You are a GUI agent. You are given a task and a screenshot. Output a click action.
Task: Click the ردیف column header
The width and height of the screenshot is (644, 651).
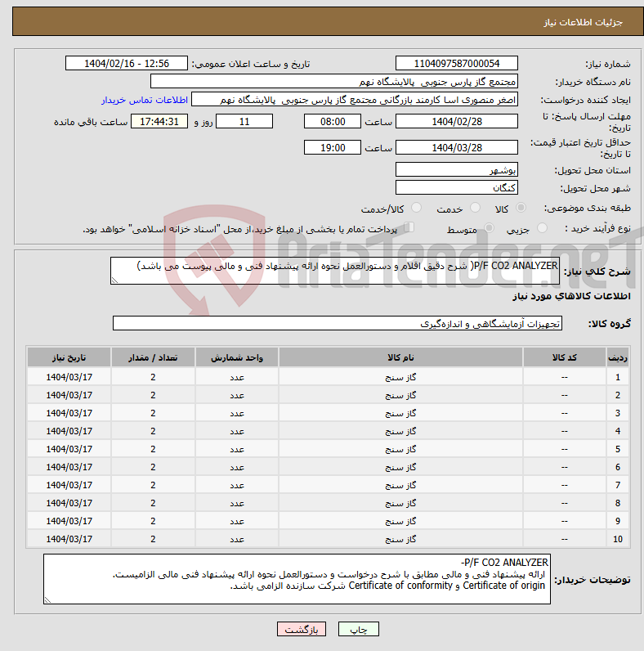coord(618,357)
